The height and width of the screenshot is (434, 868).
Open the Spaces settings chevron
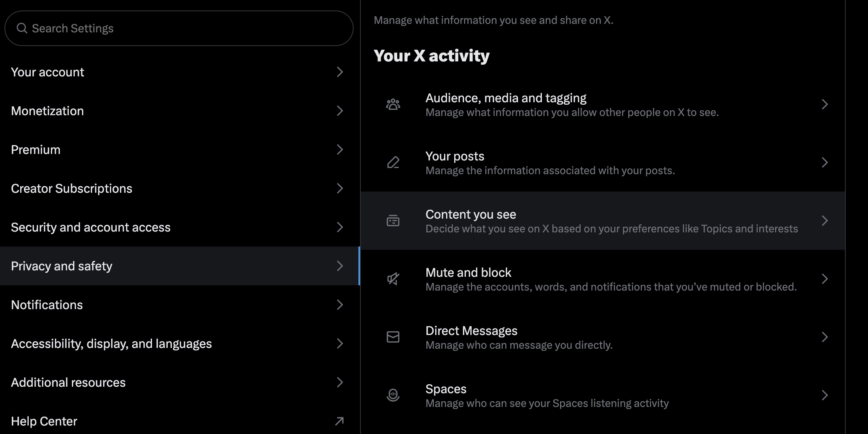(x=825, y=395)
